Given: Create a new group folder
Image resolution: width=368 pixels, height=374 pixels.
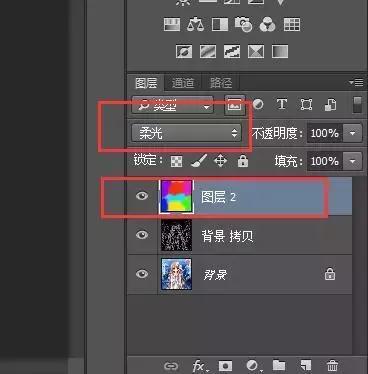Looking at the screenshot, I should tap(279, 366).
